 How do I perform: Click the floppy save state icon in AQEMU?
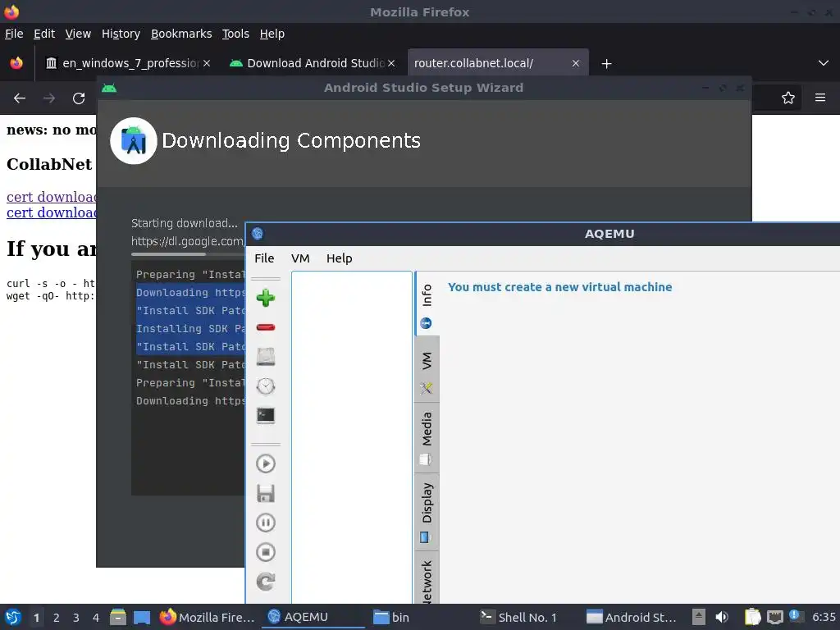(266, 493)
